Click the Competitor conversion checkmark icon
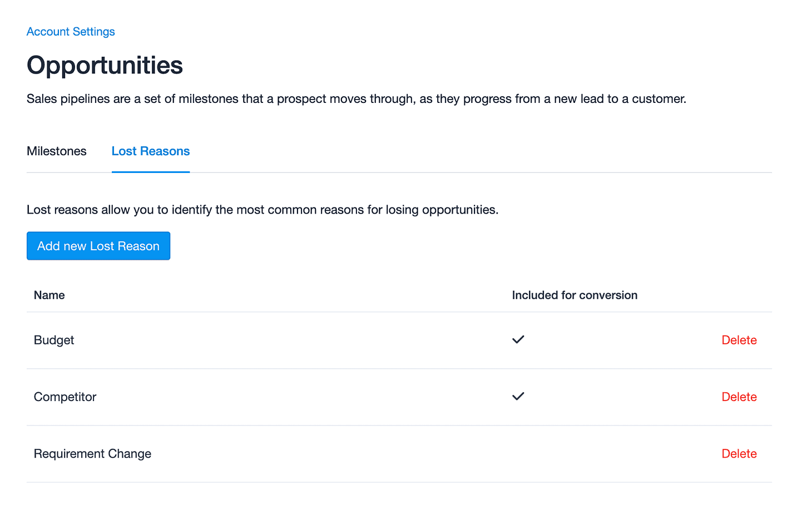This screenshot has width=812, height=520. [518, 397]
